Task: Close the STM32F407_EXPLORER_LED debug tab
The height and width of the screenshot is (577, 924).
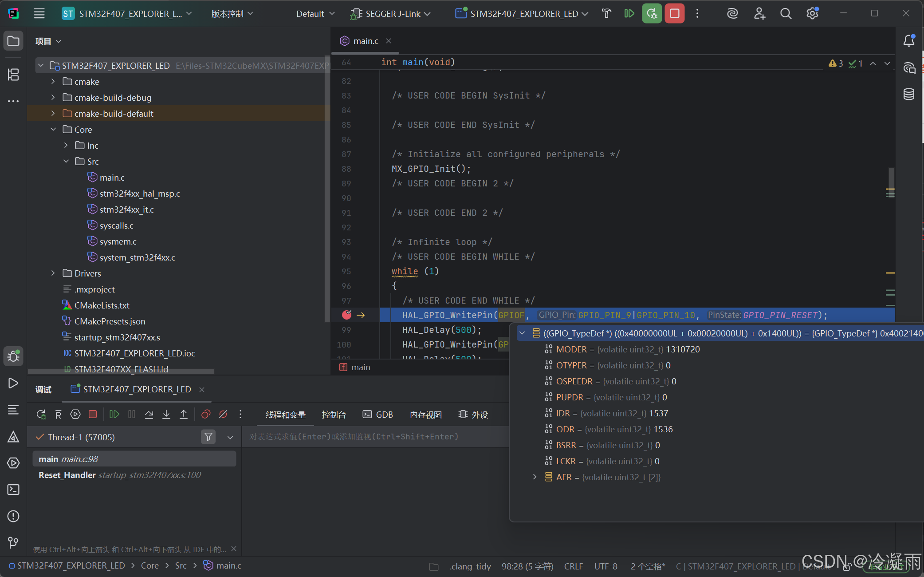Action: tap(202, 390)
